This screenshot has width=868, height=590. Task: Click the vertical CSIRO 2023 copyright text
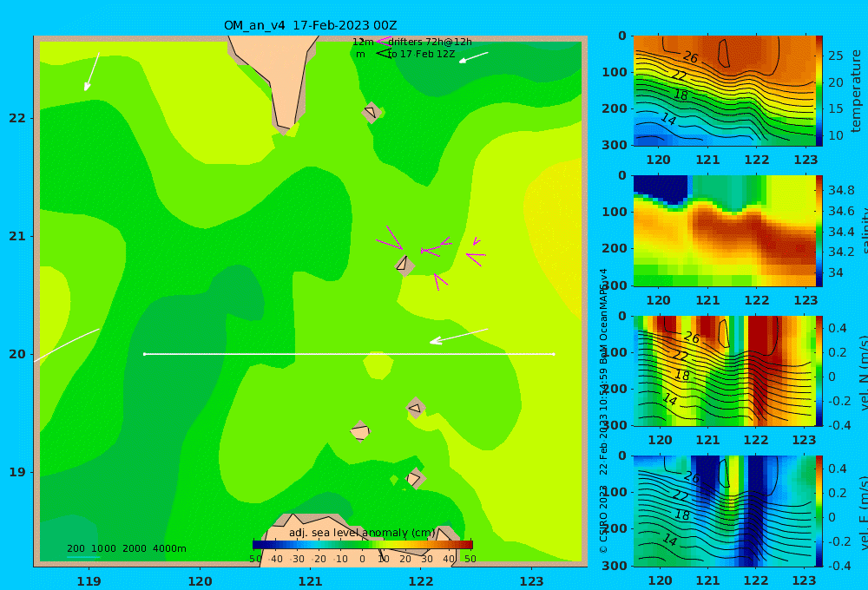pyautogui.click(x=603, y=410)
